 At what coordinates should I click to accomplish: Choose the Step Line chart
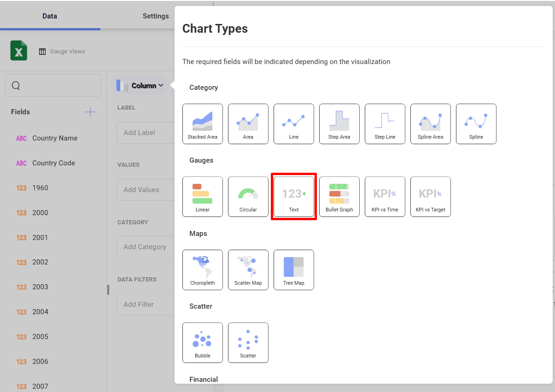point(385,124)
